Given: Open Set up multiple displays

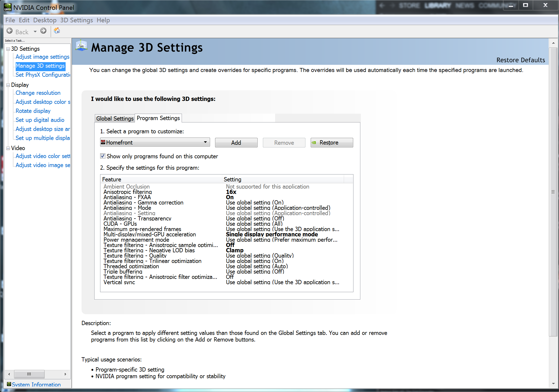Looking at the screenshot, I should point(43,138).
